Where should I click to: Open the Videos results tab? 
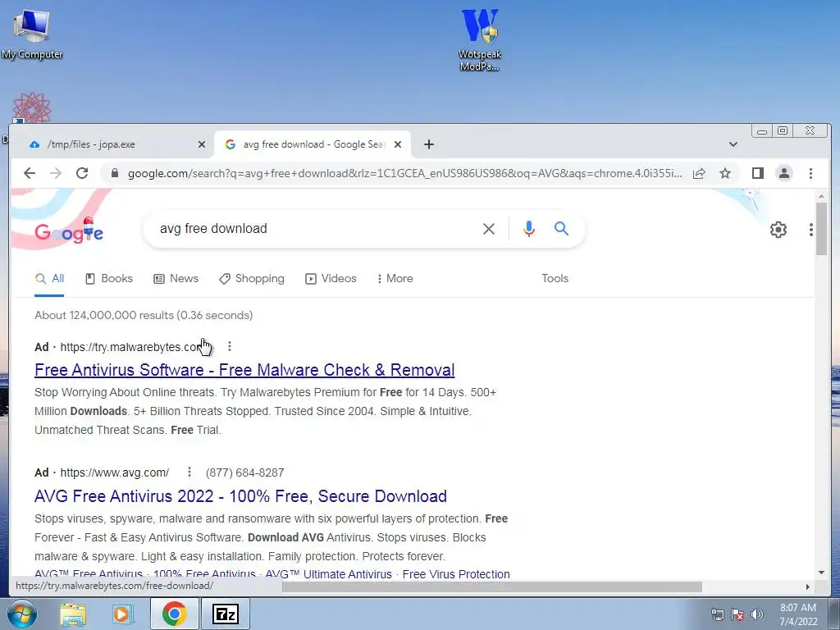[x=331, y=279]
